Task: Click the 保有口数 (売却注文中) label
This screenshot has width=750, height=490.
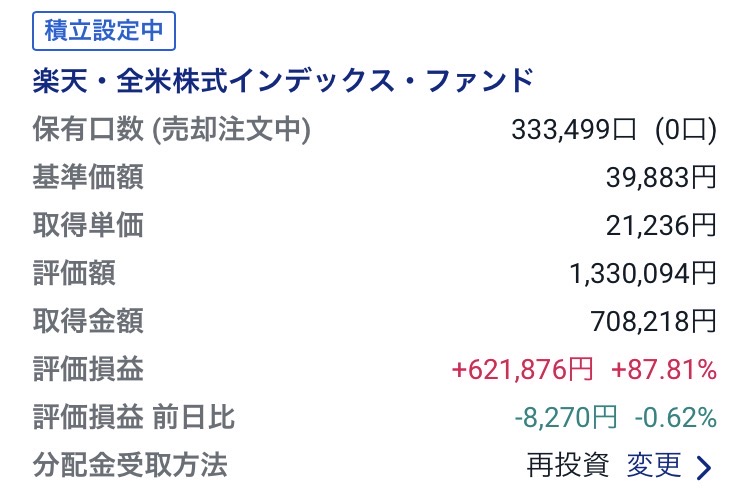Action: pyautogui.click(x=172, y=129)
